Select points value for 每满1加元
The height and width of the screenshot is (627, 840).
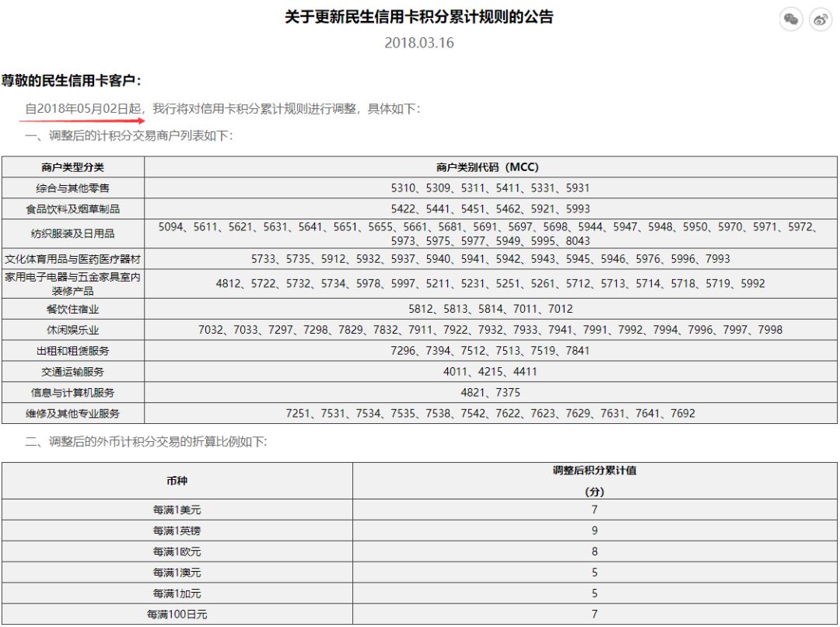[595, 594]
